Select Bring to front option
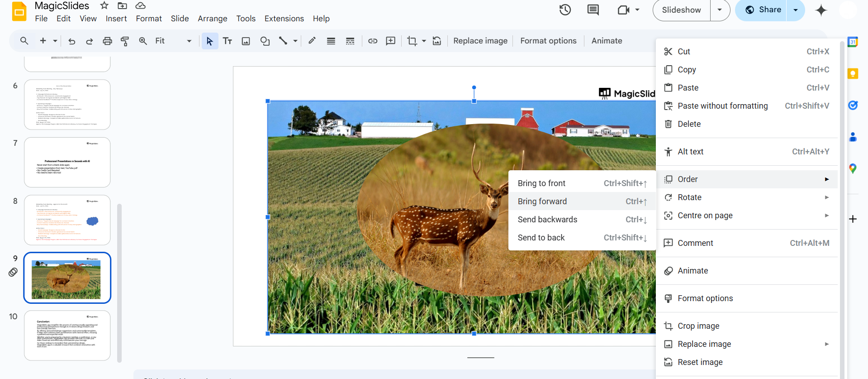868x379 pixels. click(x=541, y=183)
